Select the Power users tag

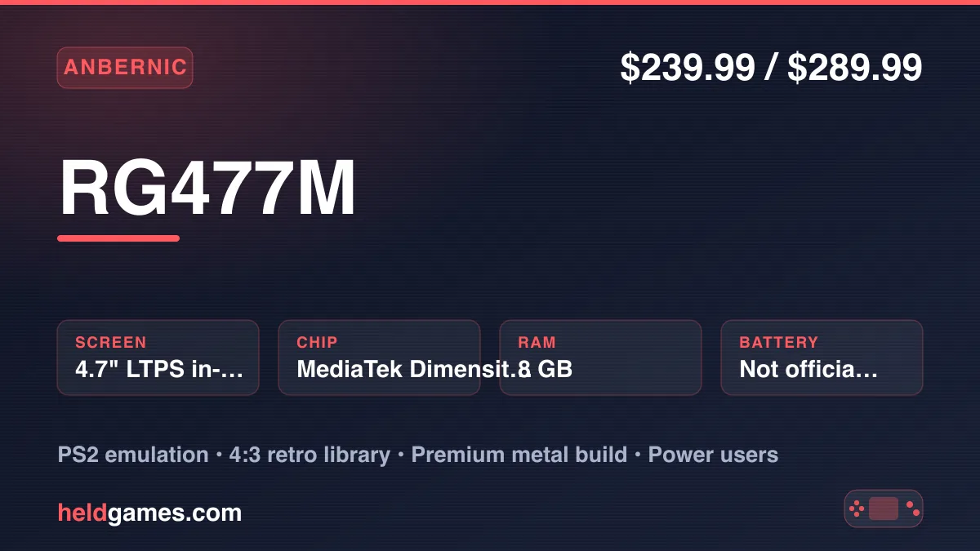click(713, 455)
